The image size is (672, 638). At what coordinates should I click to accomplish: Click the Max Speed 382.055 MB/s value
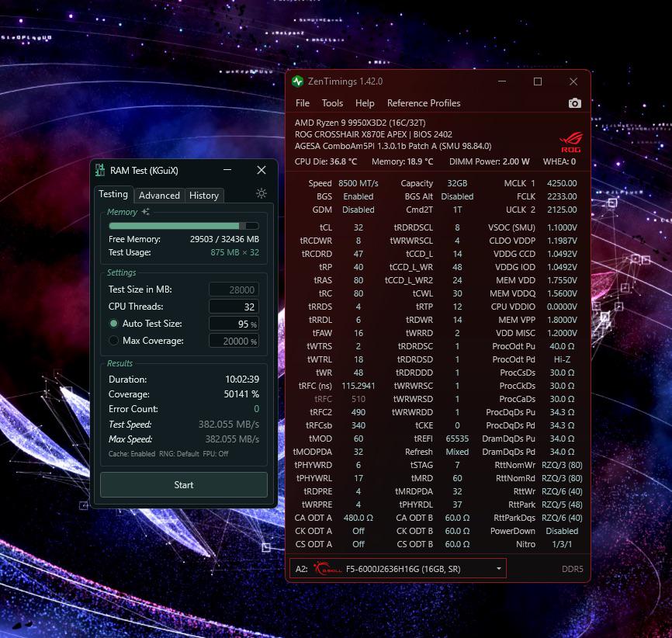pos(232,439)
